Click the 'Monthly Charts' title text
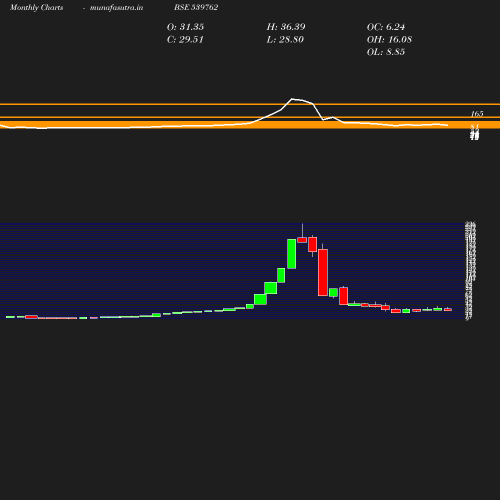Viewport: 500px width, 500px height. tap(36, 7)
